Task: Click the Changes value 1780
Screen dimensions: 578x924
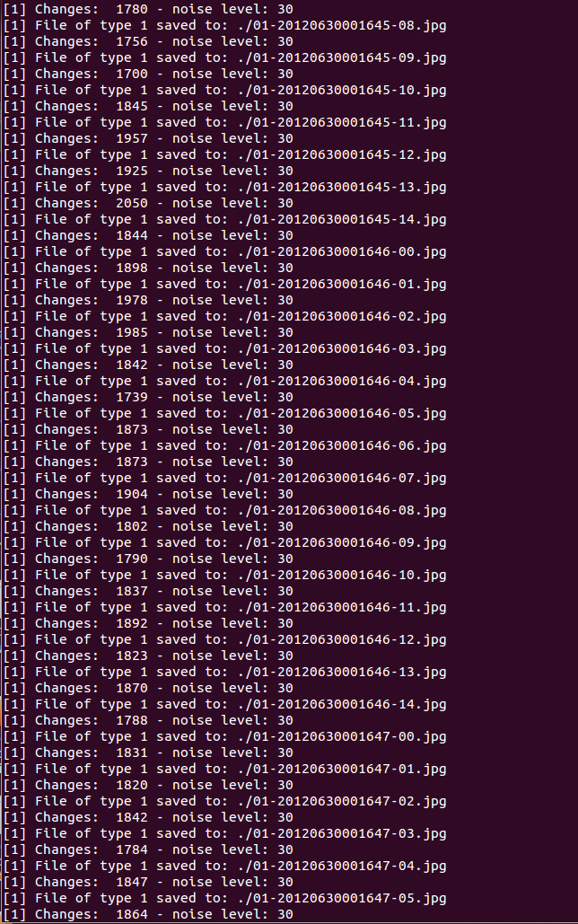Action: (132, 9)
